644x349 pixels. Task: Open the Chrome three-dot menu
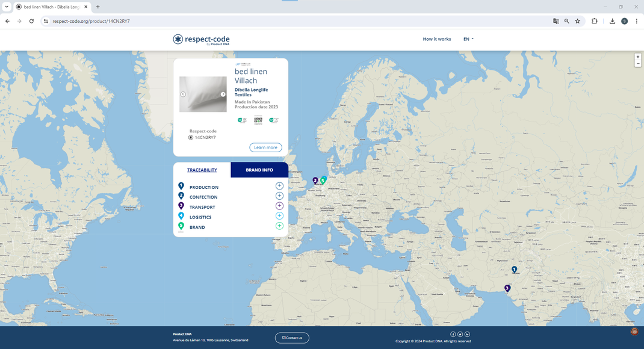coord(637,21)
